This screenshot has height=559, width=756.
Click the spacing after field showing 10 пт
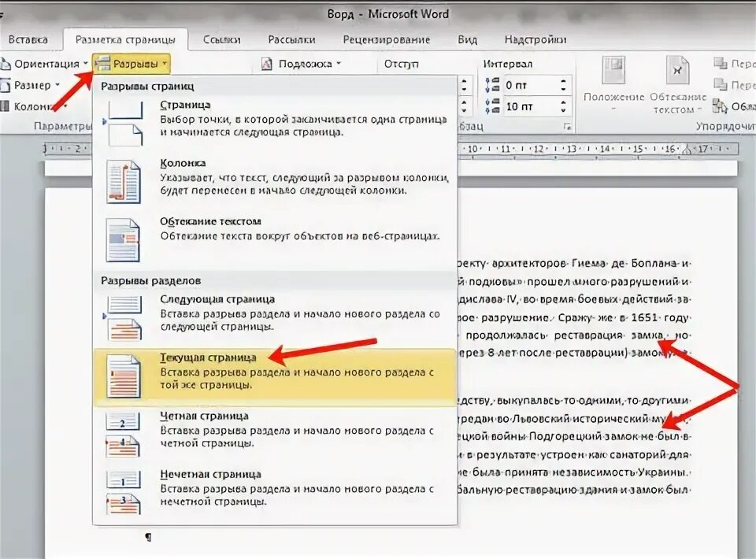click(529, 106)
